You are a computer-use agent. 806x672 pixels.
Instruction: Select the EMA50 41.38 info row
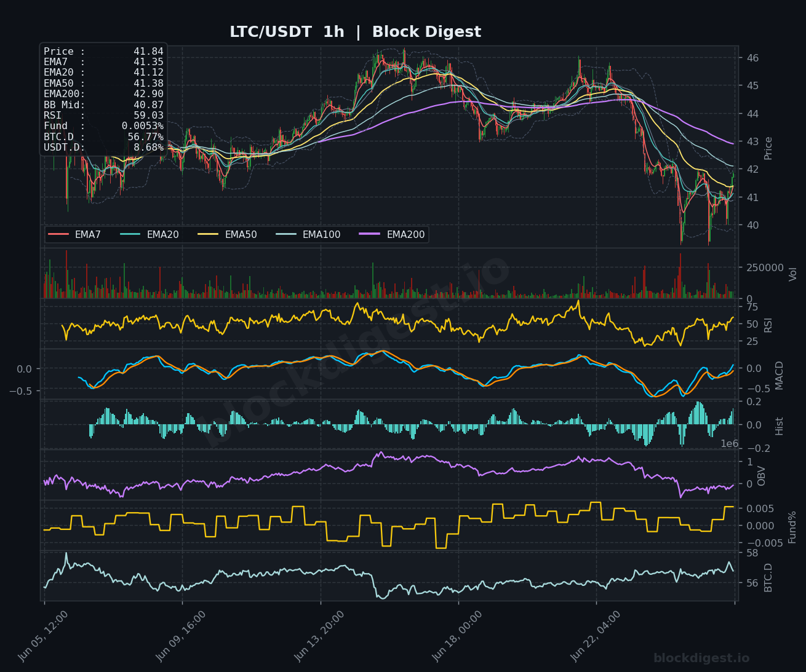point(103,84)
